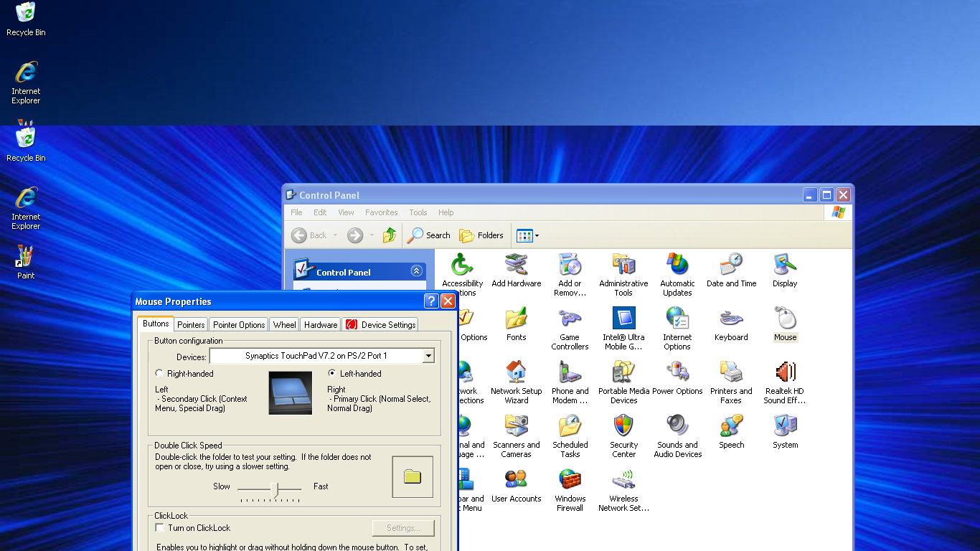Click the Forward toolbar button
This screenshot has height=551, width=980.
[355, 235]
